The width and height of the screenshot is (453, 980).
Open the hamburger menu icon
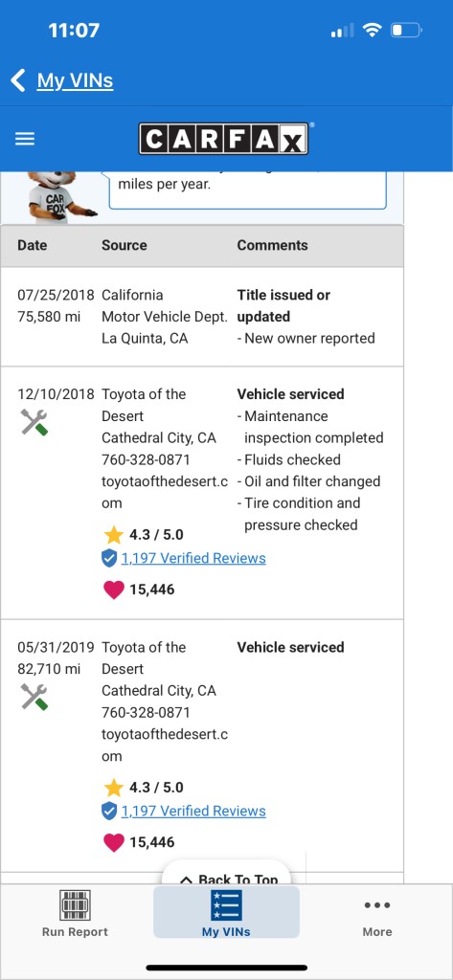pos(25,139)
